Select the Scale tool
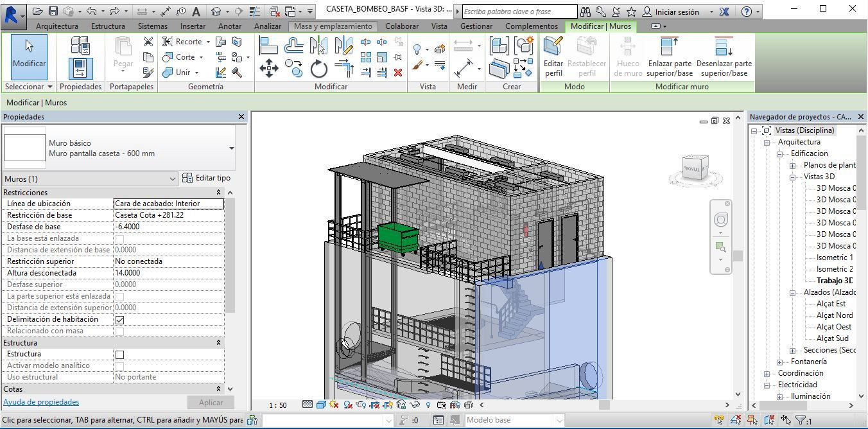 click(382, 57)
